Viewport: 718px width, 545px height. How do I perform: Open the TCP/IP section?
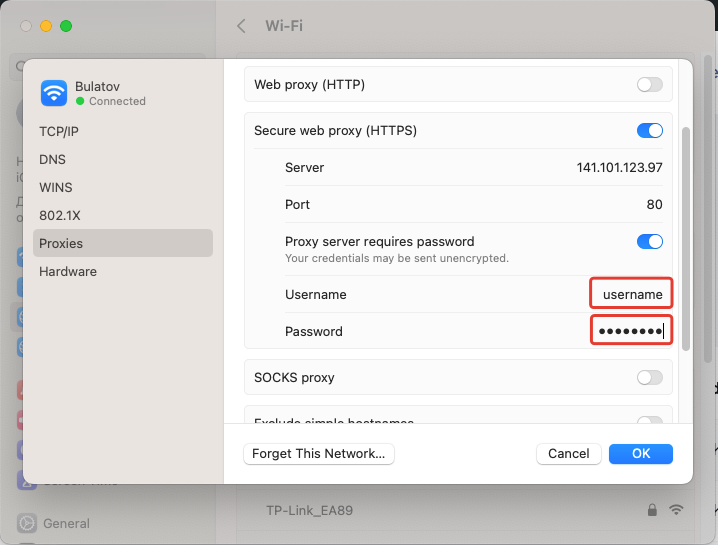[x=59, y=131]
